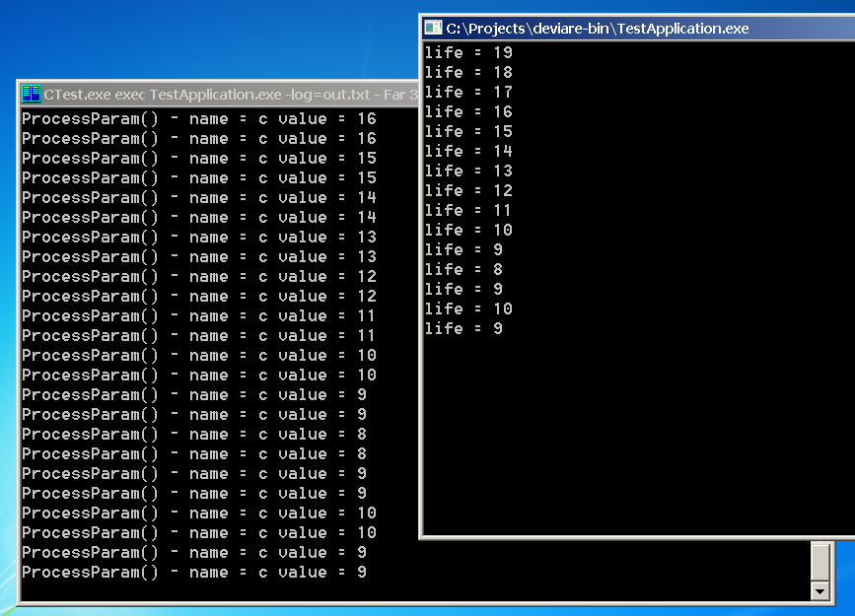The height and width of the screenshot is (616, 855).
Task: Click empty black area of TestApplication console
Action: pyautogui.click(x=641, y=434)
